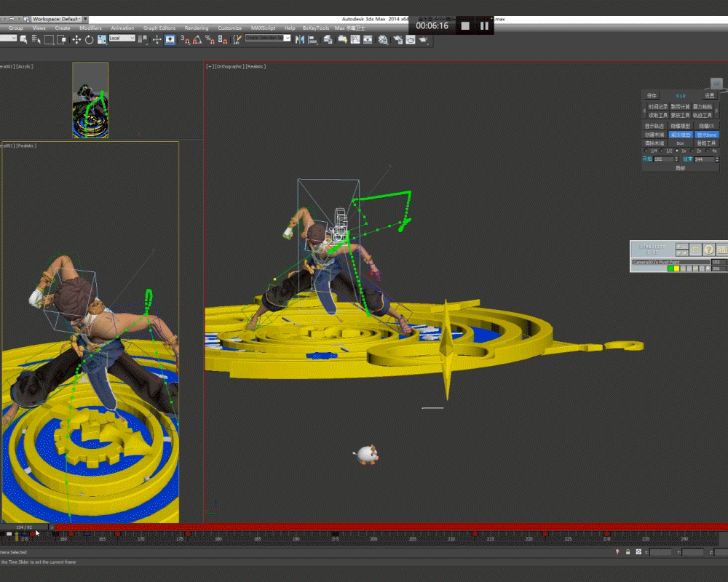Open Edit Named Selection Sets icon
This screenshot has height=582, width=728.
pyautogui.click(x=237, y=40)
